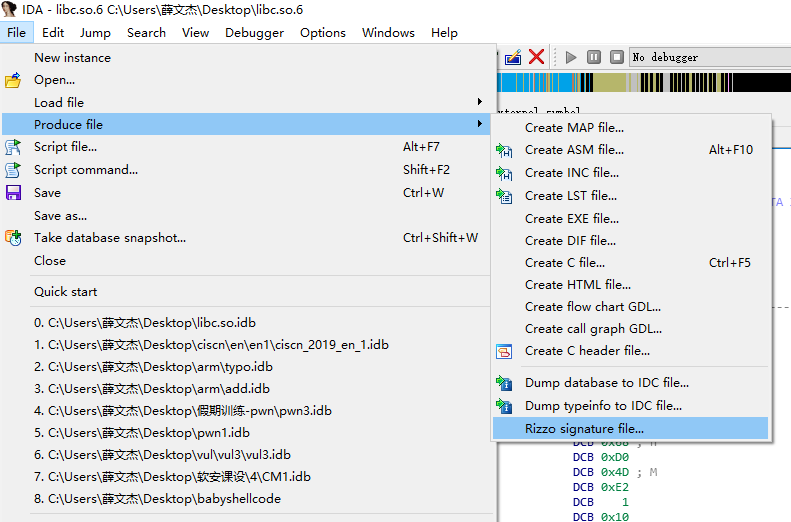This screenshot has height=522, width=791.
Task: Click the Open folder icon
Action: click(x=13, y=80)
